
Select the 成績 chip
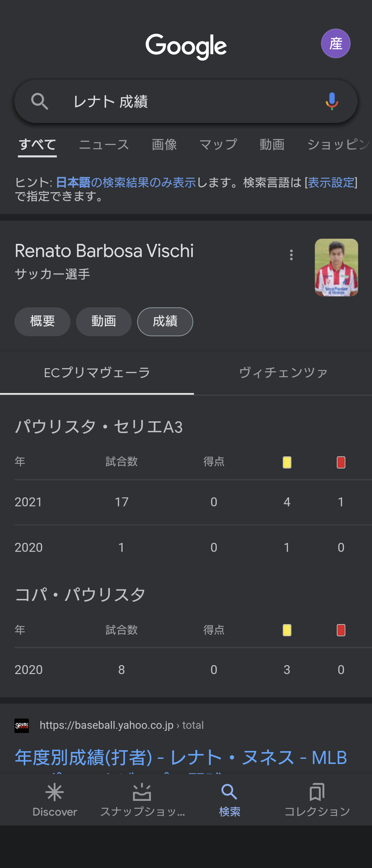165,321
